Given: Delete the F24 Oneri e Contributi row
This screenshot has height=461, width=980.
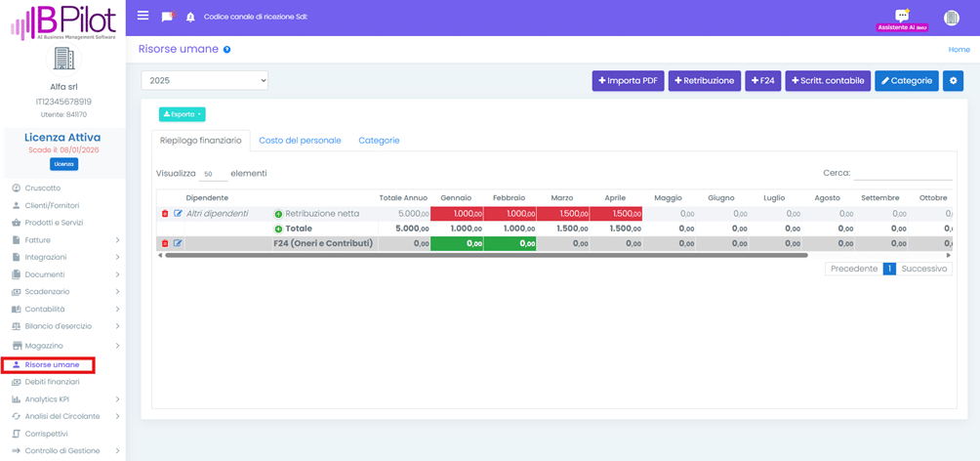Looking at the screenshot, I should click(x=165, y=243).
